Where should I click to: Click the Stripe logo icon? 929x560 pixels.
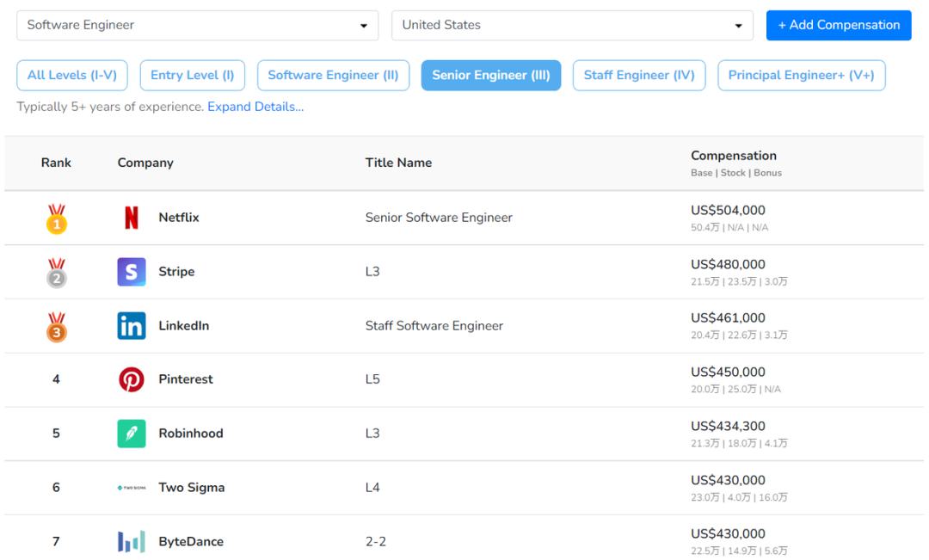[132, 272]
